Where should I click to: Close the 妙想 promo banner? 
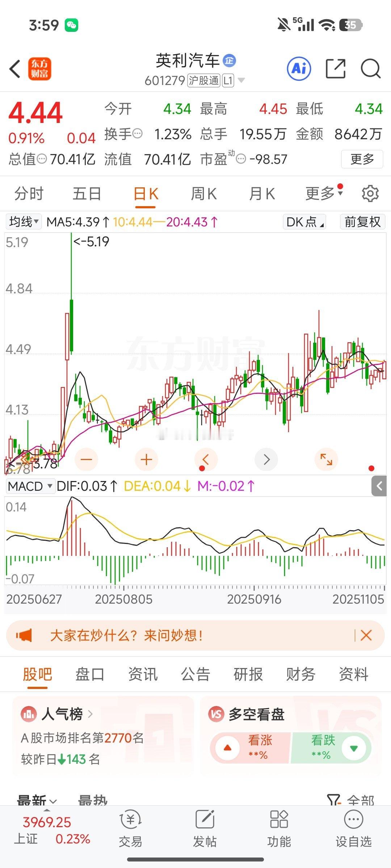point(366,635)
